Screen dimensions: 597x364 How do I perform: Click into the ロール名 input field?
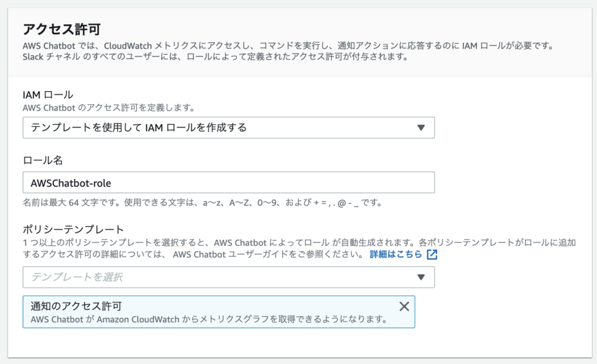point(227,182)
